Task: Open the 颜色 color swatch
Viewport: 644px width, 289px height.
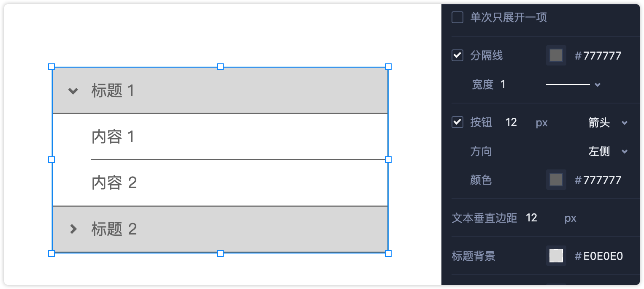Action: pyautogui.click(x=556, y=180)
